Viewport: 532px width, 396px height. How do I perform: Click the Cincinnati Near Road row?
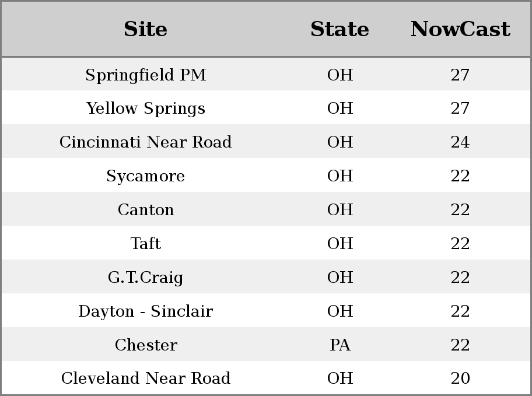[x=266, y=141]
